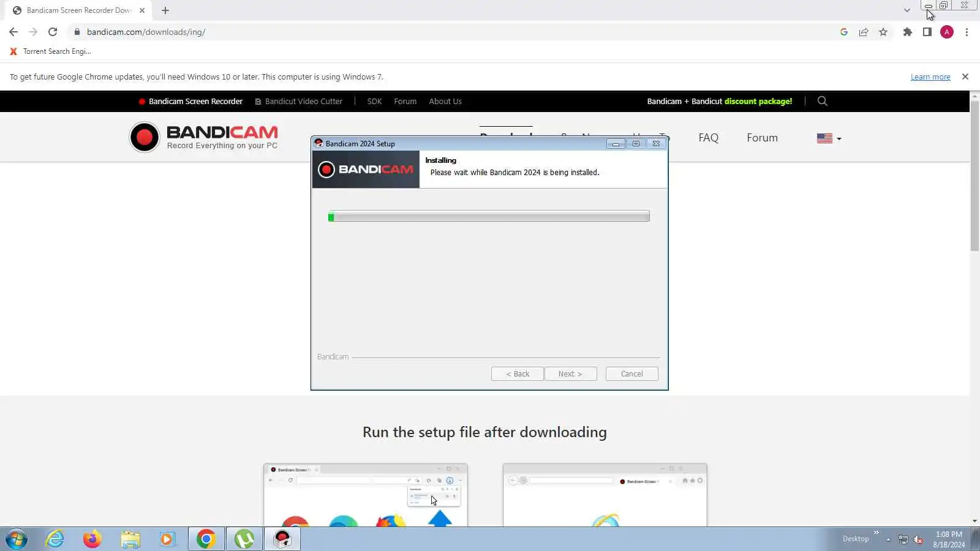Click 'Run the setup file after downloading' heading
Image resolution: width=980 pixels, height=551 pixels.
click(484, 432)
